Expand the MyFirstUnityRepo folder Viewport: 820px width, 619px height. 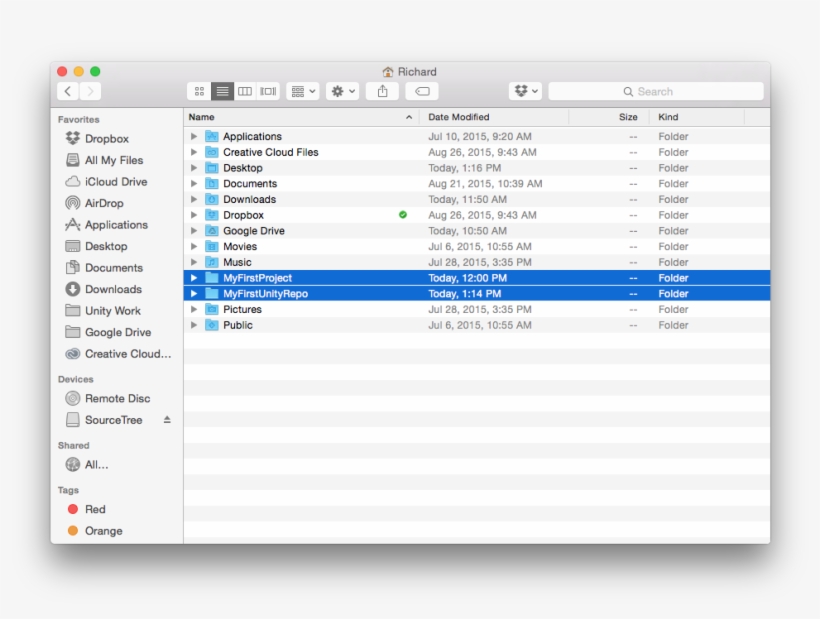[x=193, y=293]
